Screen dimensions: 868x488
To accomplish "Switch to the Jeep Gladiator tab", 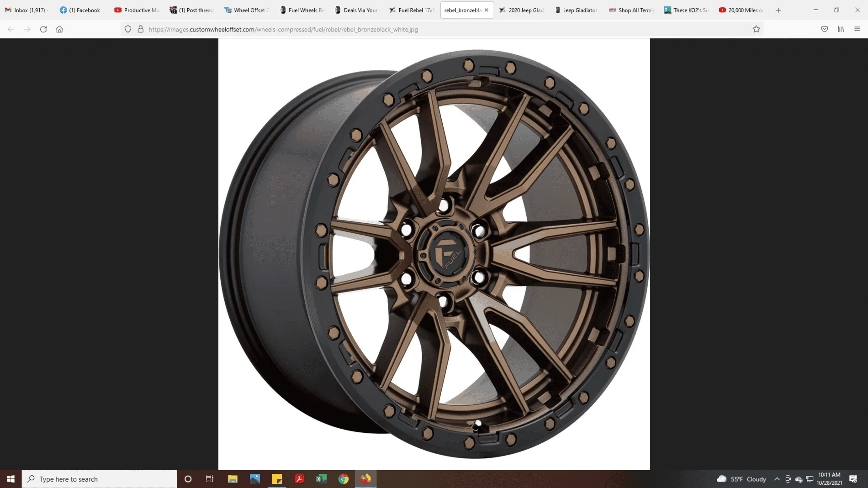I will pos(577,10).
